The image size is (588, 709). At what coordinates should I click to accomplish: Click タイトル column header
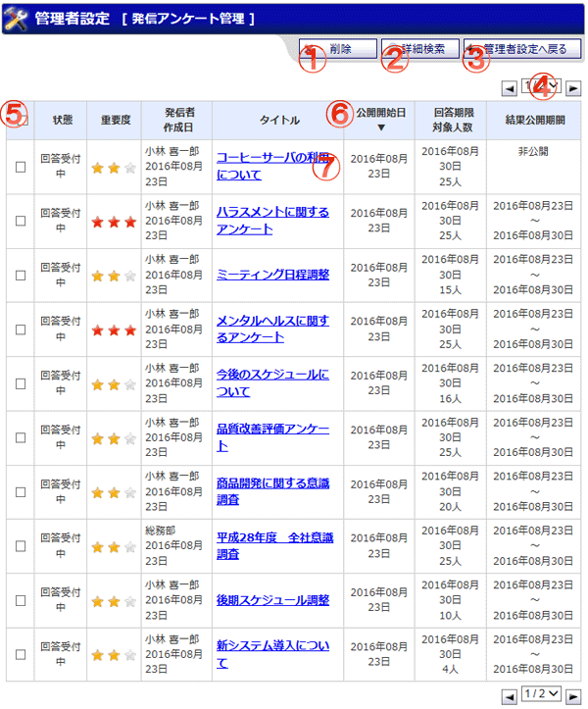coord(279,120)
